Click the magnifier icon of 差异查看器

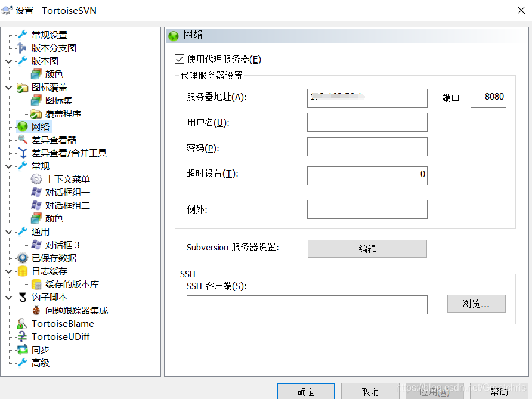click(23, 140)
